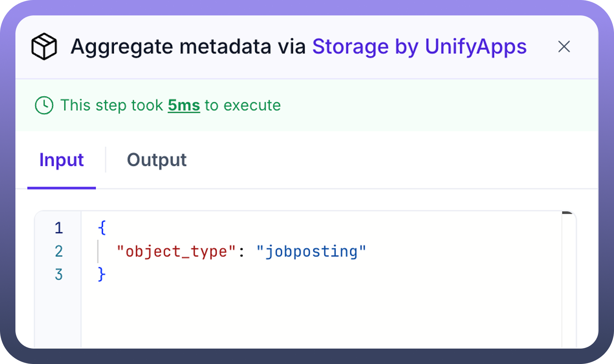This screenshot has height=364, width=614.
Task: Select the Input tab
Action: [x=61, y=160]
